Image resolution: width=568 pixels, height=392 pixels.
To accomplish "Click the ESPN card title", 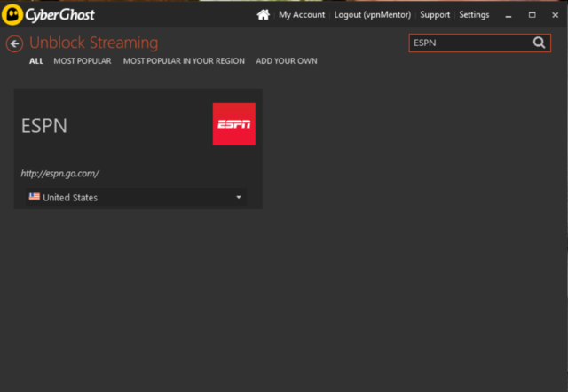I will (44, 126).
